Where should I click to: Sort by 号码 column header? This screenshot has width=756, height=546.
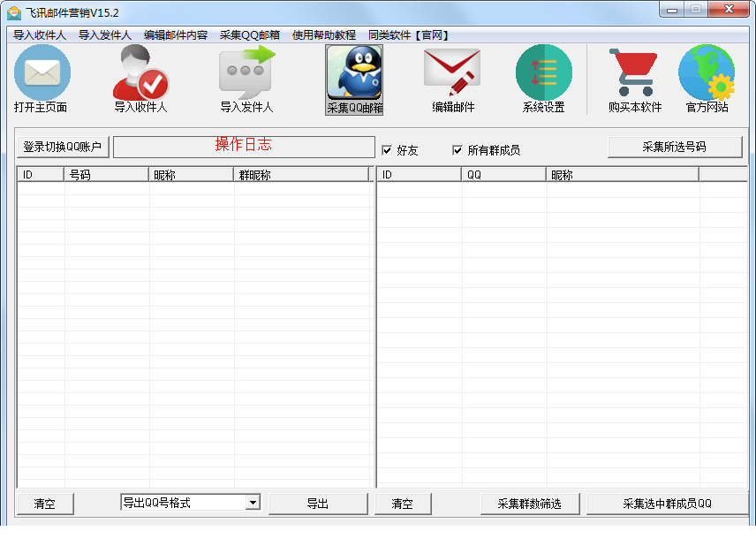pos(106,175)
